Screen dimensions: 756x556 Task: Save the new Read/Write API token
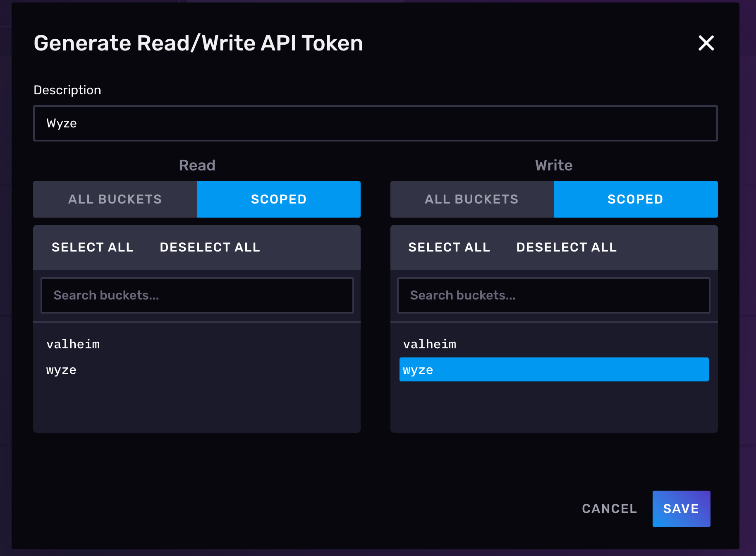tap(681, 508)
